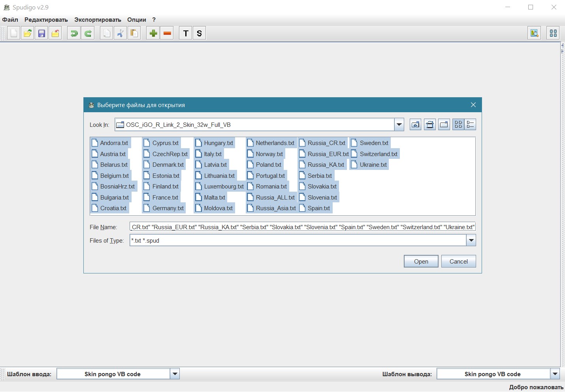Click the green plus Add icon
This screenshot has height=392, width=565.
click(x=153, y=33)
